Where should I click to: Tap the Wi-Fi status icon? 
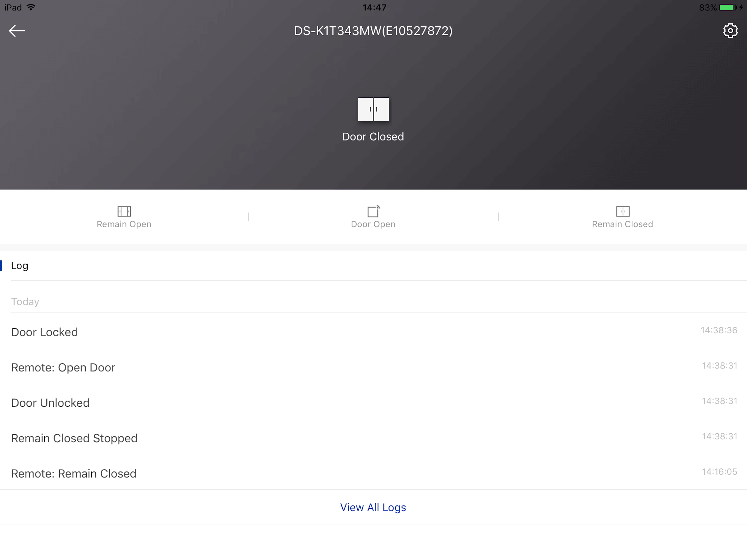31,7
